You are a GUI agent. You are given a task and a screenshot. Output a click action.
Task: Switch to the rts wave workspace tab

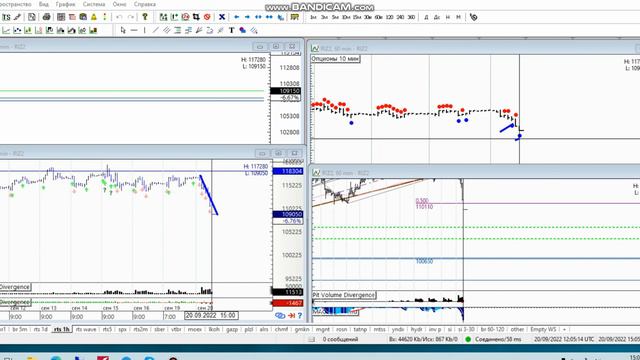pyautogui.click(x=86, y=329)
